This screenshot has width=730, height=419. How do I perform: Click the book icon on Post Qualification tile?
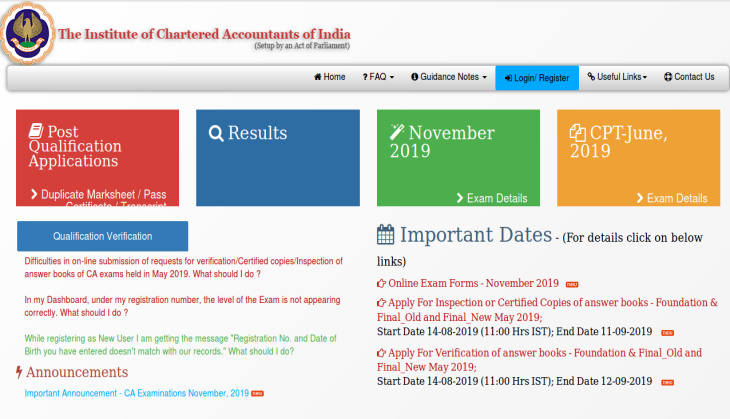[36, 131]
